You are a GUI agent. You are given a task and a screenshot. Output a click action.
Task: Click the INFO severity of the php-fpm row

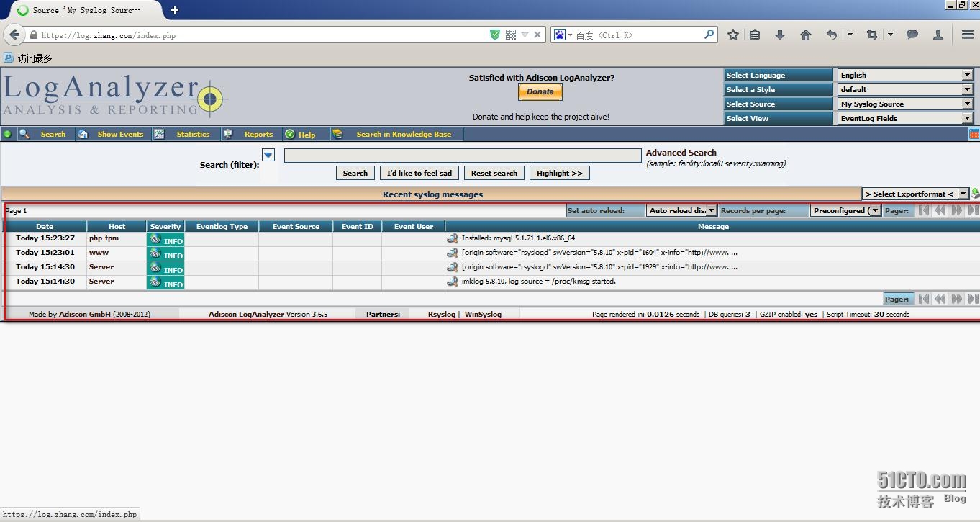click(165, 240)
